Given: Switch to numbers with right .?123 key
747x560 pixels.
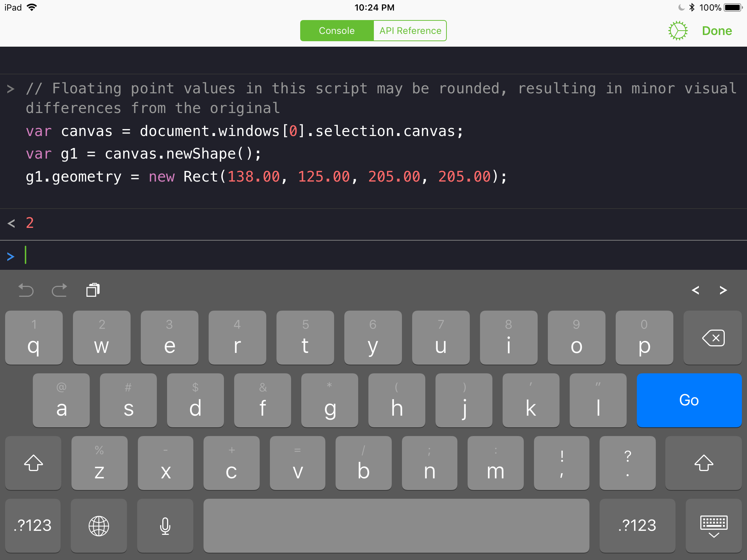Looking at the screenshot, I should coord(637,526).
